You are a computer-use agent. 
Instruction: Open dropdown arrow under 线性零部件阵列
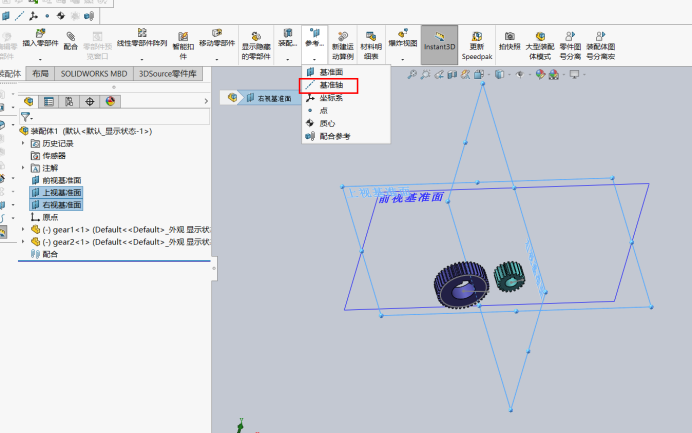click(x=142, y=59)
